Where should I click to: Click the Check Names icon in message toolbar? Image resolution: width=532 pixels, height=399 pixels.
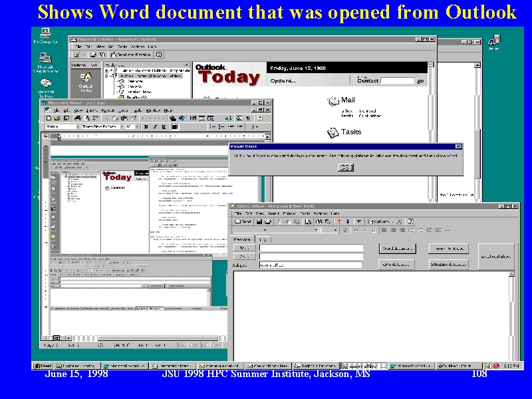pos(328,221)
